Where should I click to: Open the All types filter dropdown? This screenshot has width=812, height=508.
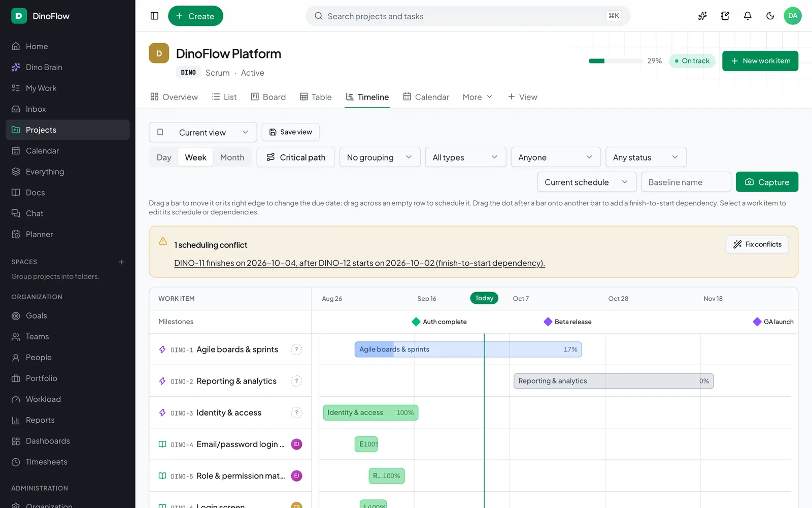tap(465, 157)
